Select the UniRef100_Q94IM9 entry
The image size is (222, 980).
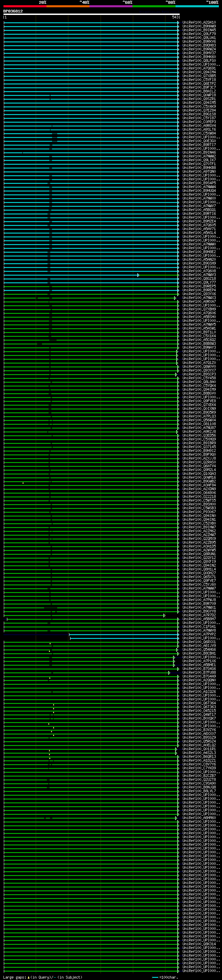199,390
